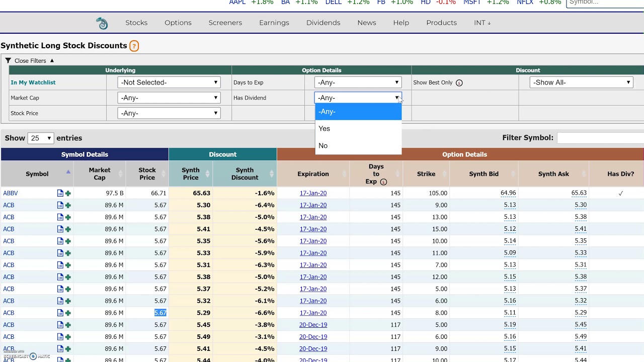Click green plus for ACB row with -5.9% discount
Viewport: 644px width, 362px height.
pyautogui.click(x=68, y=253)
